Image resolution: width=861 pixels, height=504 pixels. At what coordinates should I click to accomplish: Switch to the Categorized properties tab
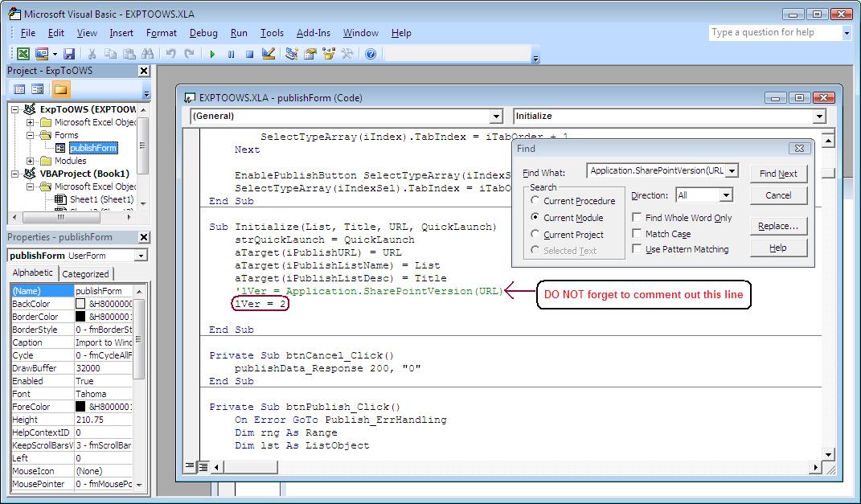(x=85, y=274)
